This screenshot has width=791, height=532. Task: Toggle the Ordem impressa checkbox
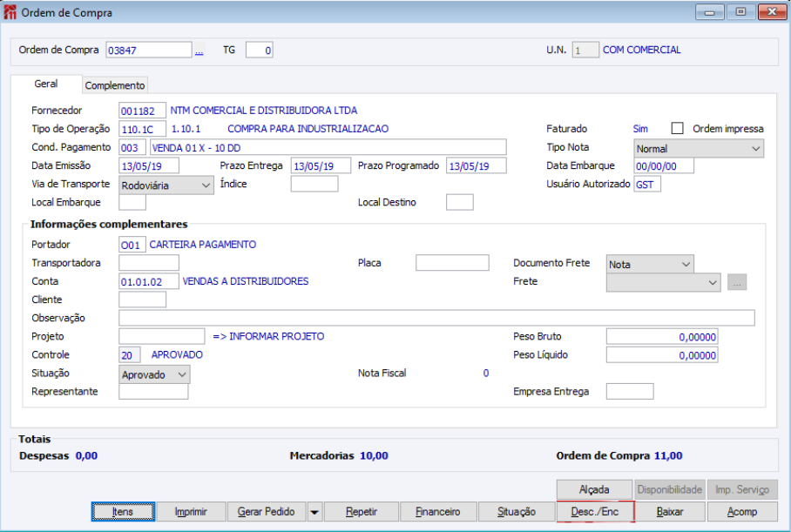[x=678, y=128]
